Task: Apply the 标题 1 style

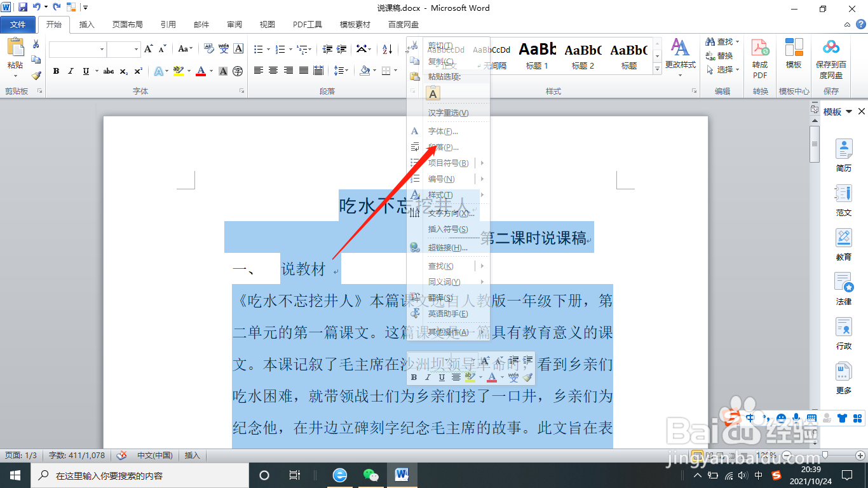Action: point(538,56)
